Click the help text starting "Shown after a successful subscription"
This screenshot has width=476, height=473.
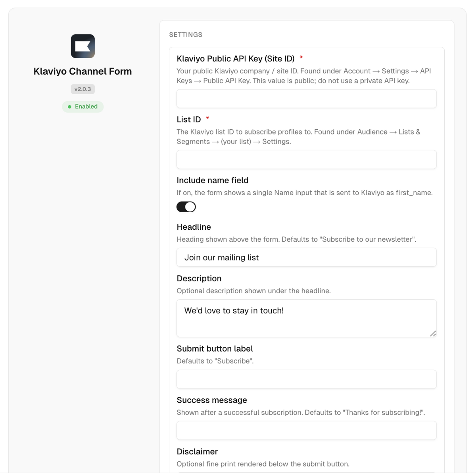301,413
